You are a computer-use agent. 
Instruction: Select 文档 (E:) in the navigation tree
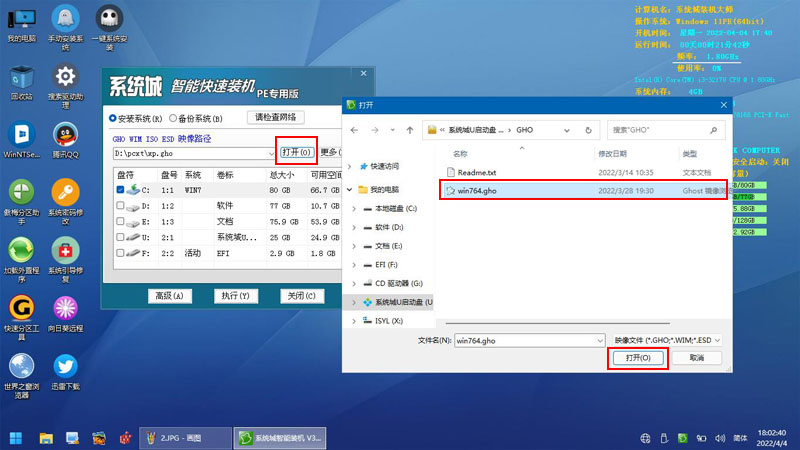pyautogui.click(x=388, y=246)
